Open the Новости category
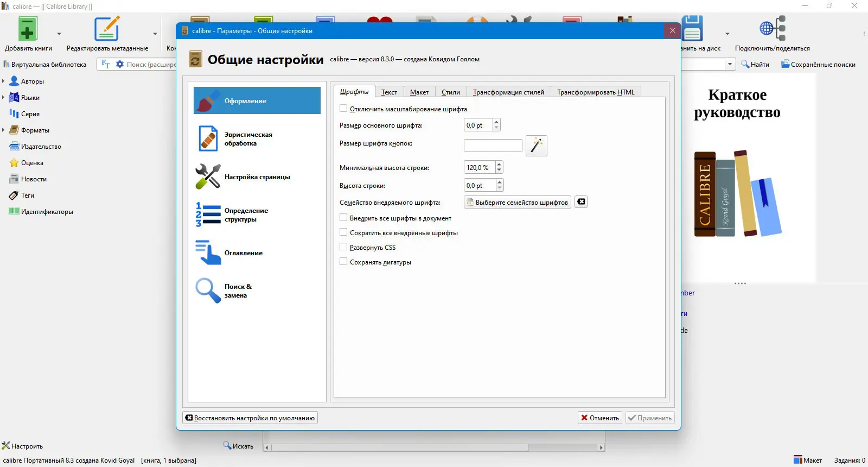The width and height of the screenshot is (868, 467). (28, 179)
